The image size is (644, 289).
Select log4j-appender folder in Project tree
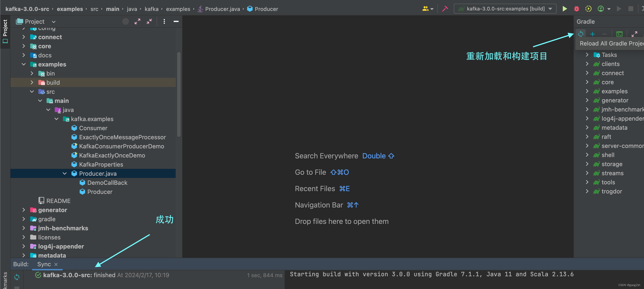pyautogui.click(x=61, y=246)
